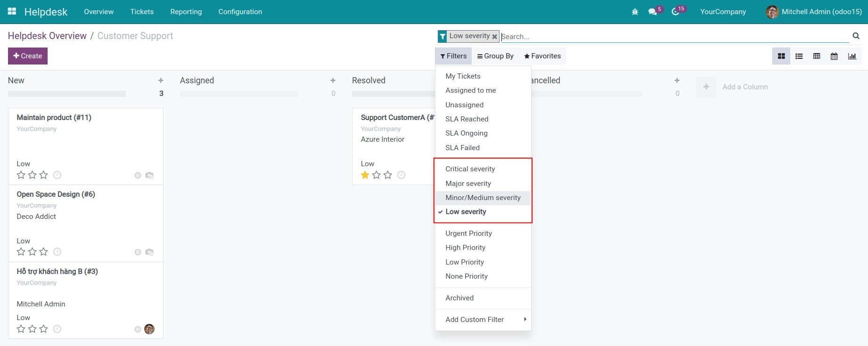Open the Configuration menu

[x=240, y=12]
